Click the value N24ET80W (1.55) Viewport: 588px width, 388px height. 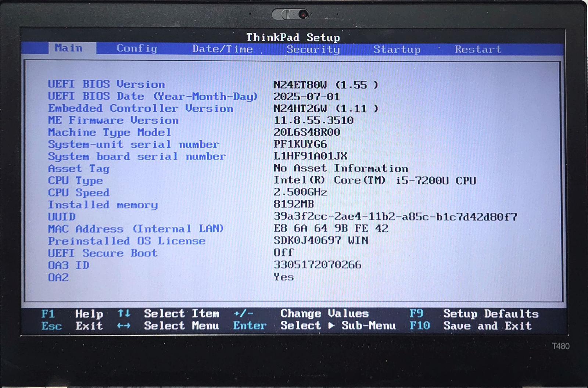pos(326,85)
